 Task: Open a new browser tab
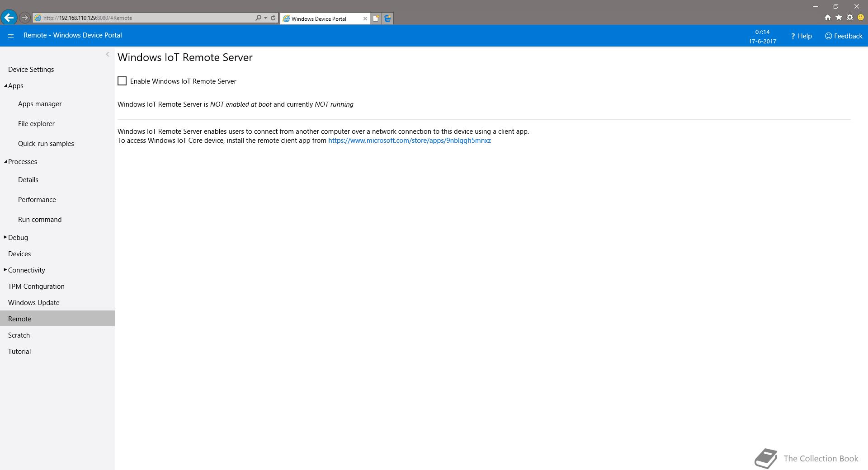(x=376, y=19)
